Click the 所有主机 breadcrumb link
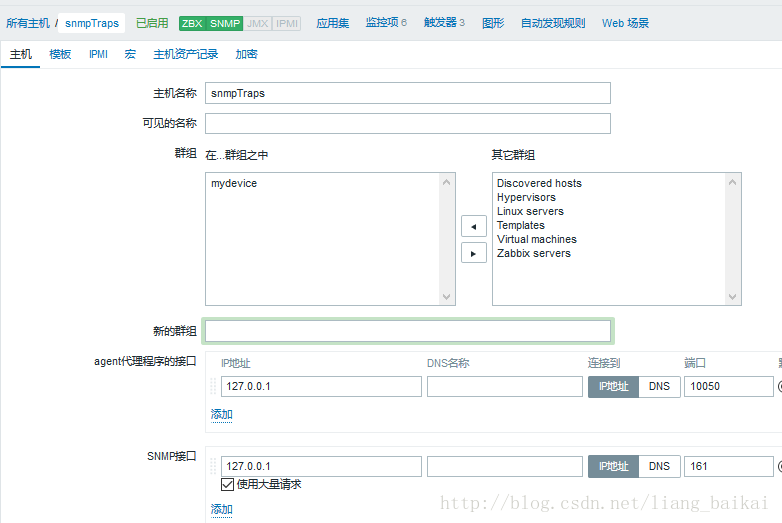782x523 pixels. click(x=27, y=23)
